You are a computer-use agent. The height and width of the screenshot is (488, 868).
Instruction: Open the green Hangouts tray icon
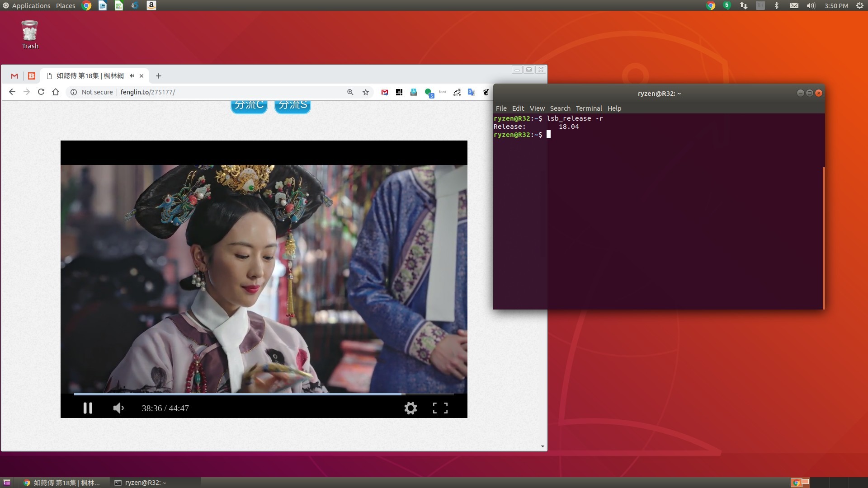point(726,5)
